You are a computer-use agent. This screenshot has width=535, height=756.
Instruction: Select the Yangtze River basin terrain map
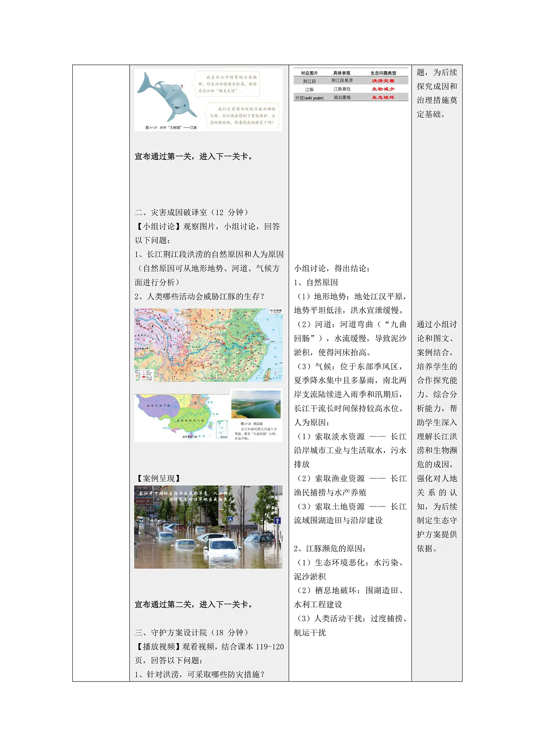(208, 345)
